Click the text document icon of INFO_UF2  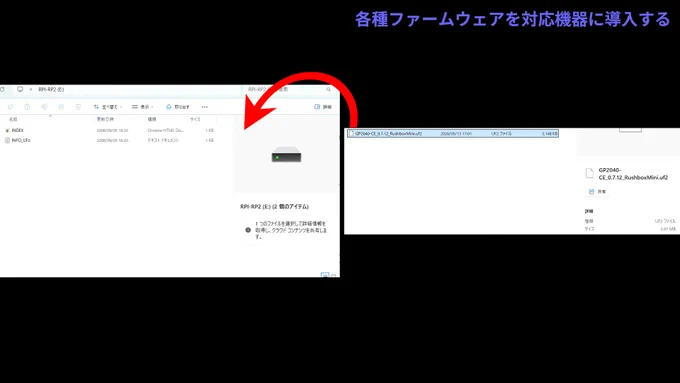tap(7, 140)
